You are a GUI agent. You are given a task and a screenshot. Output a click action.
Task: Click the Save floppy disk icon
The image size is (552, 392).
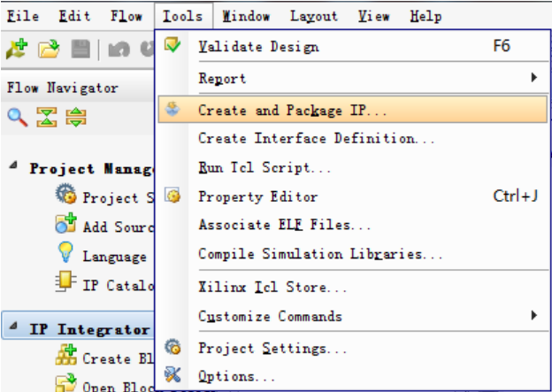tap(80, 49)
